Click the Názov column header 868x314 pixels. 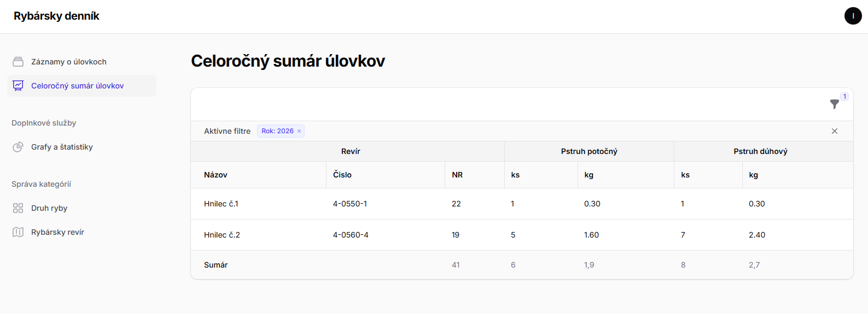click(x=215, y=175)
